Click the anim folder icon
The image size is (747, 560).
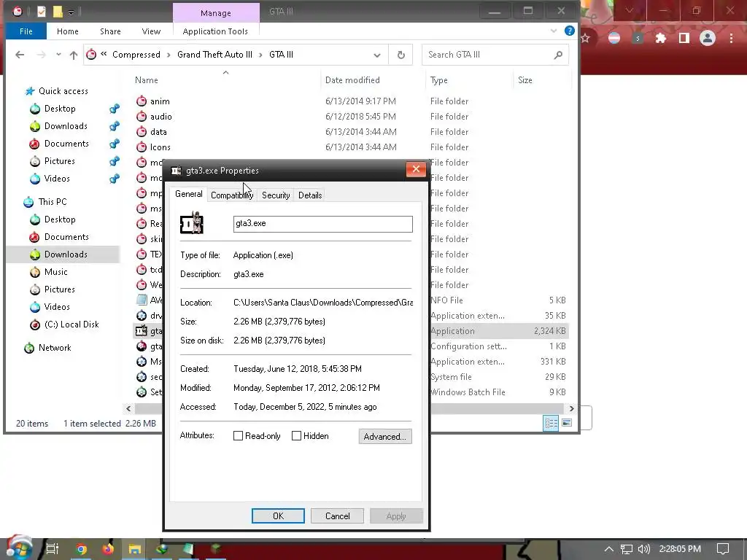coord(142,101)
